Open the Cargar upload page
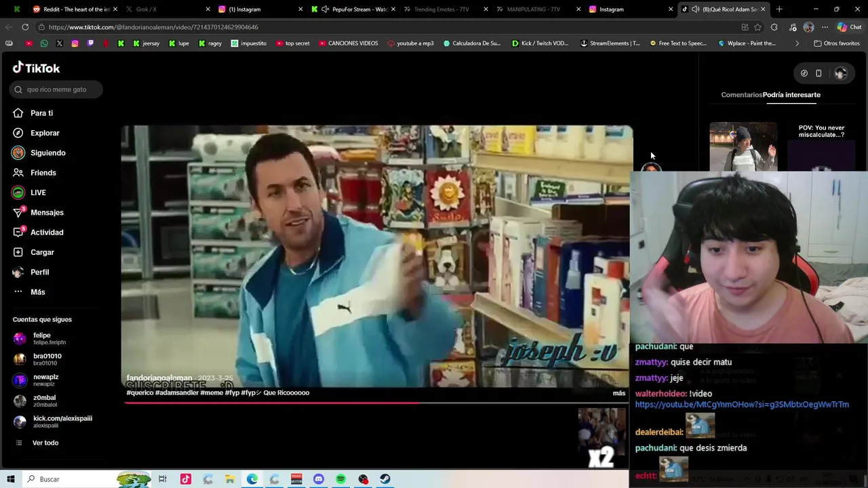 coord(33,252)
